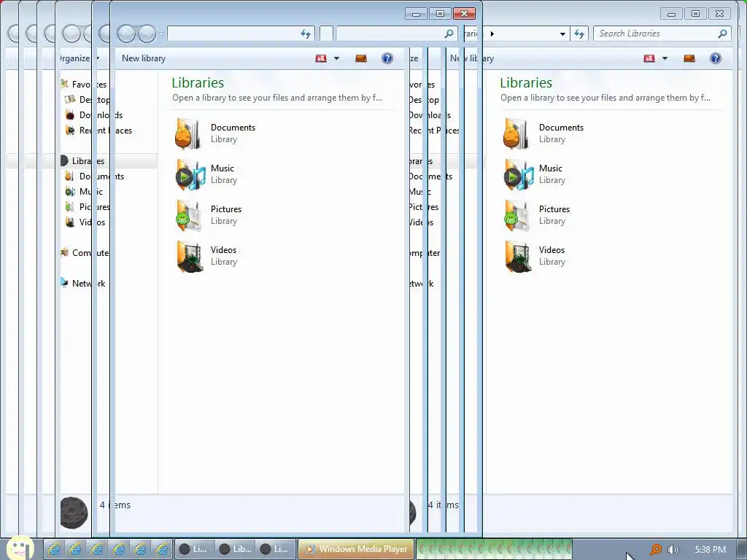Select Documents in the left navigation pane
The width and height of the screenshot is (747, 560).
click(95, 176)
